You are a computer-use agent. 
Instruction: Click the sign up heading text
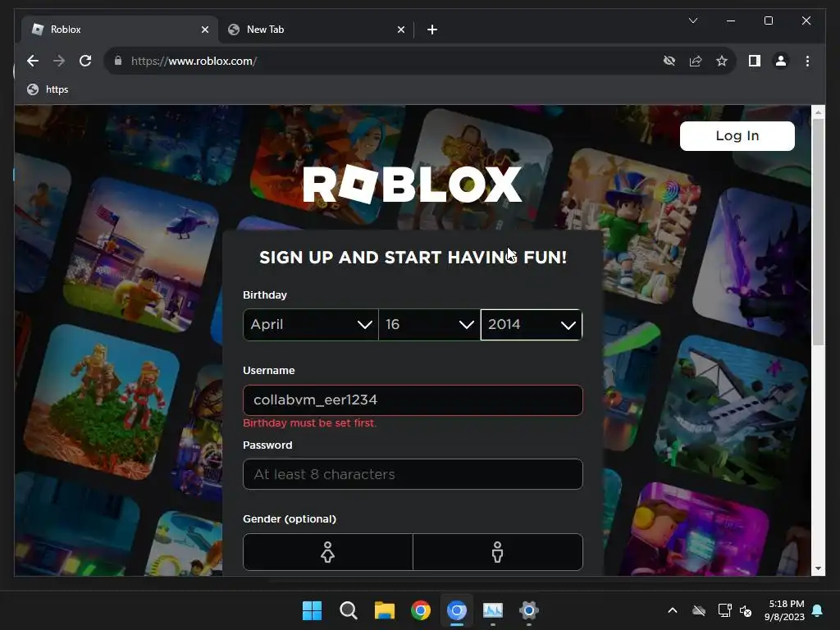(x=413, y=258)
